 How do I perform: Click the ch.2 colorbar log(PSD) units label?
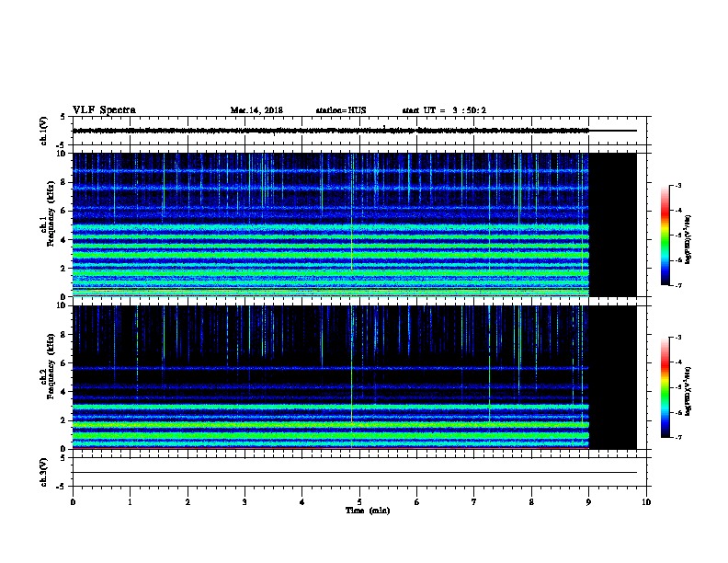coord(688,391)
